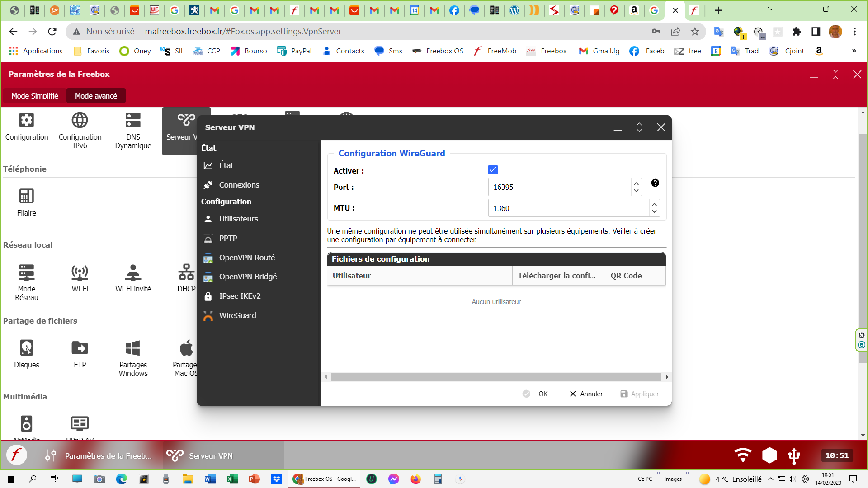Switch to Paramètres de la Freebox taskbar item
This screenshot has height=488, width=868.
click(99, 455)
